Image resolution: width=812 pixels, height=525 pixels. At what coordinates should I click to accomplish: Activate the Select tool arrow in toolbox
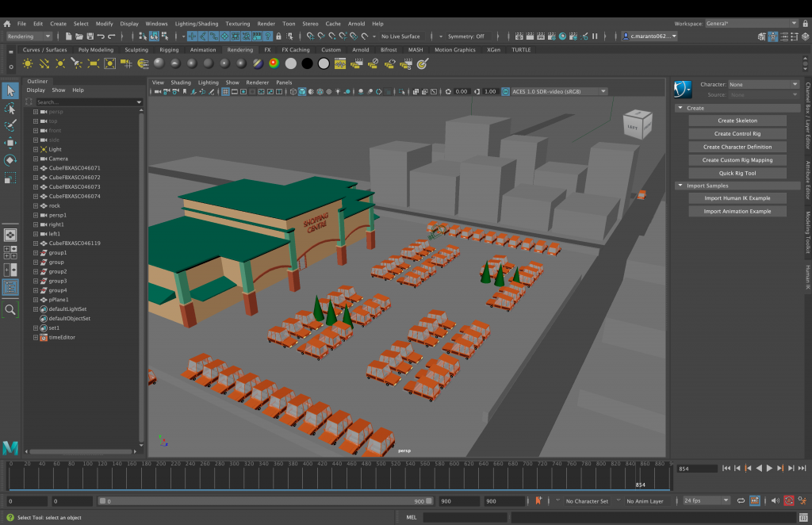[x=10, y=90]
